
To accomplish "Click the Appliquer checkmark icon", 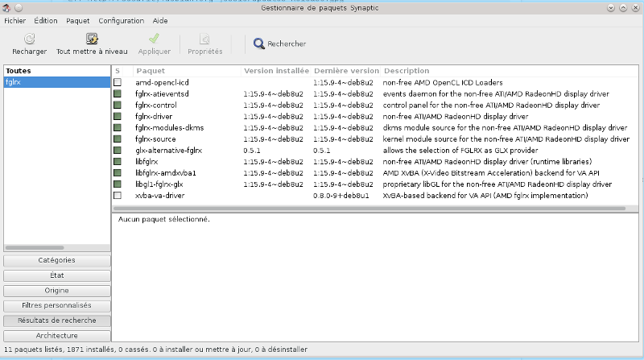I will (x=154, y=39).
